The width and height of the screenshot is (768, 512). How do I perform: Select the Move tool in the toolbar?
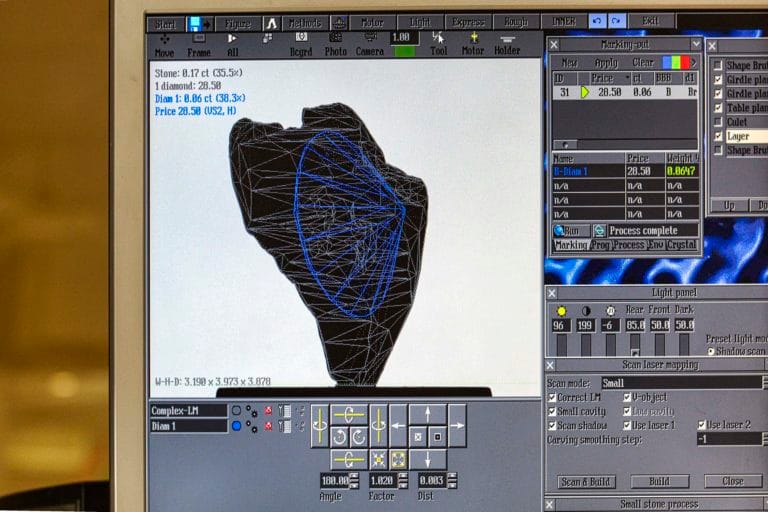click(164, 44)
